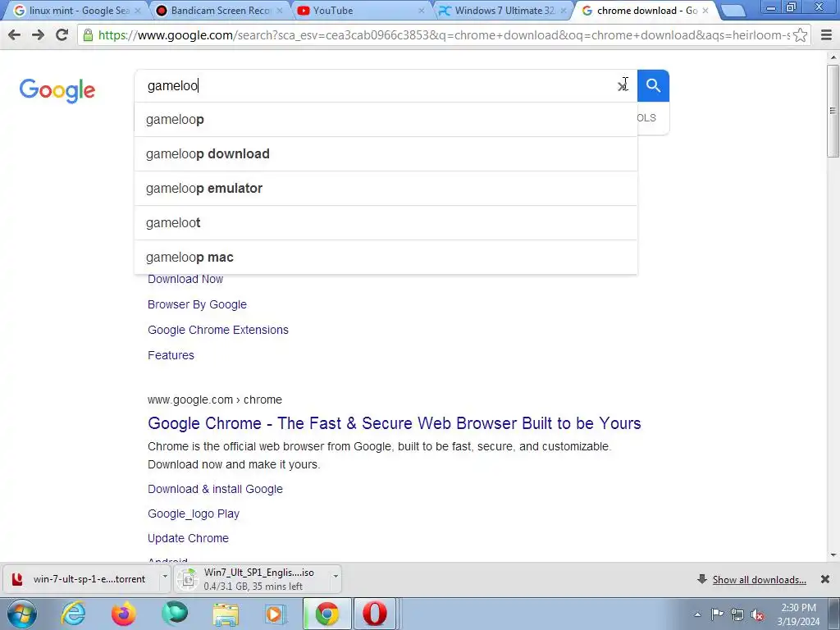Select the 'gameloot' suggestion
Image resolution: width=840 pixels, height=630 pixels.
386,223
